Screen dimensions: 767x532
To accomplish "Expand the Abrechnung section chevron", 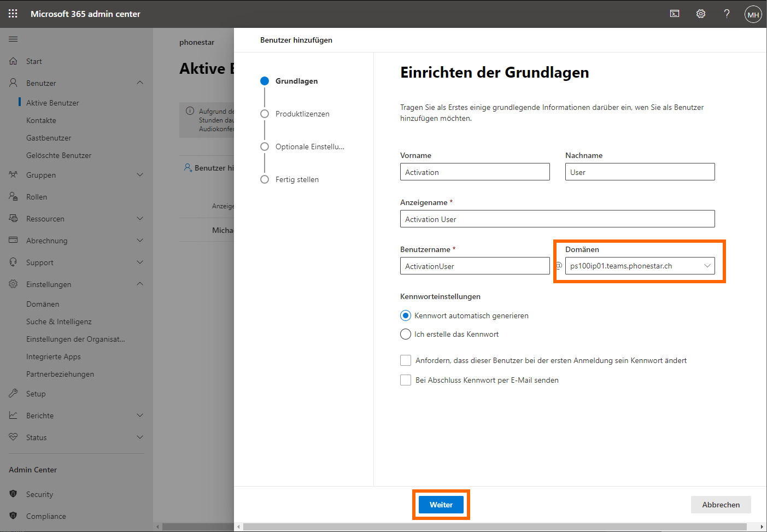I will click(x=140, y=240).
